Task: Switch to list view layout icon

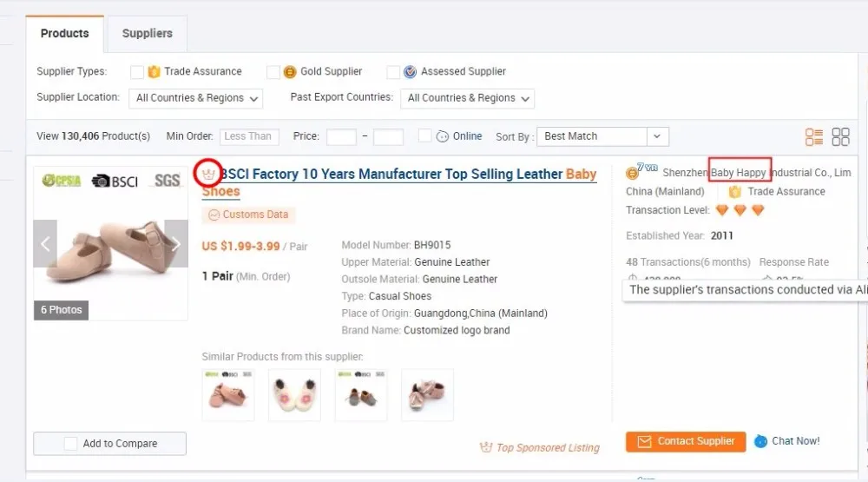Action: click(814, 137)
